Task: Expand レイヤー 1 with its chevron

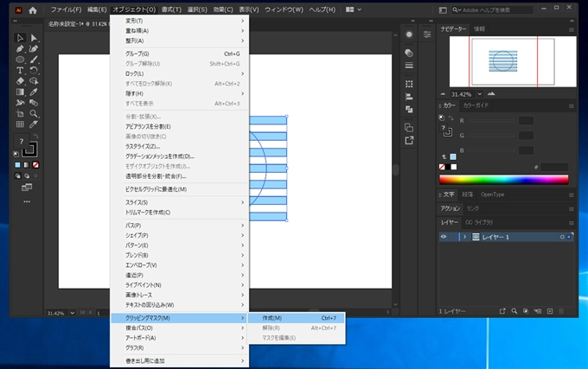Action: click(464, 236)
